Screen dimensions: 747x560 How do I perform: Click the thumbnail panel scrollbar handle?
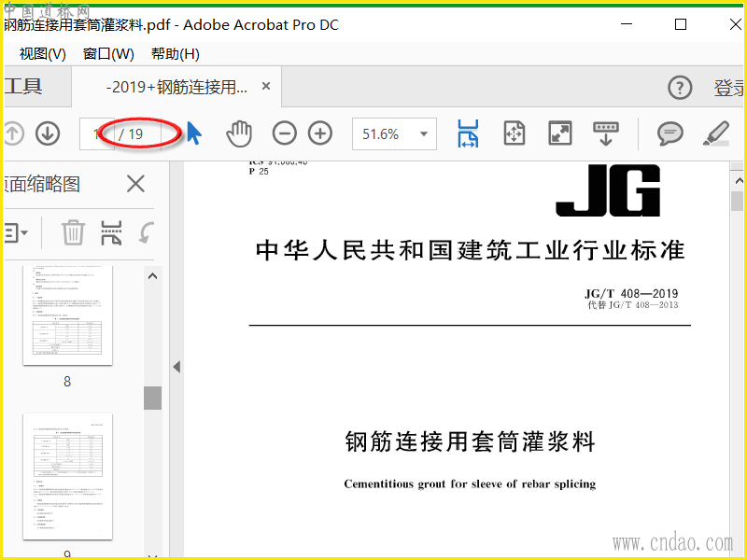point(152,398)
